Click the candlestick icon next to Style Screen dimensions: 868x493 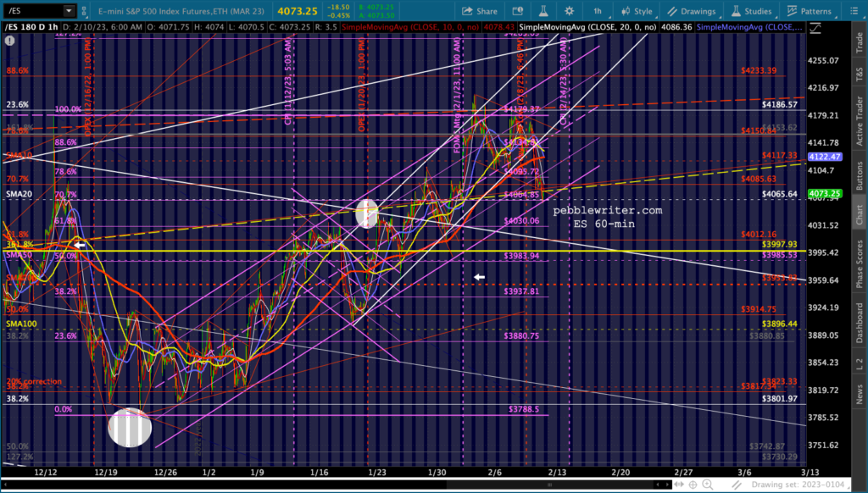click(626, 11)
